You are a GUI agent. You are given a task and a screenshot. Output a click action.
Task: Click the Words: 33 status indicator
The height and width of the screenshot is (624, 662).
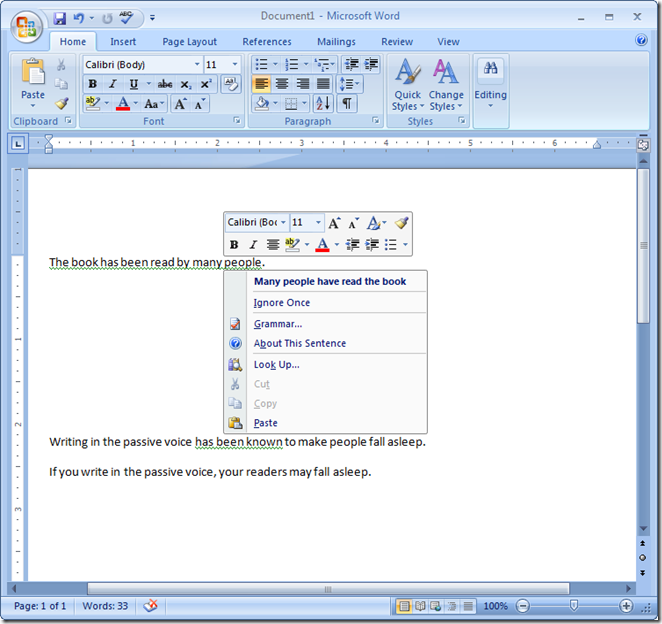coord(105,606)
